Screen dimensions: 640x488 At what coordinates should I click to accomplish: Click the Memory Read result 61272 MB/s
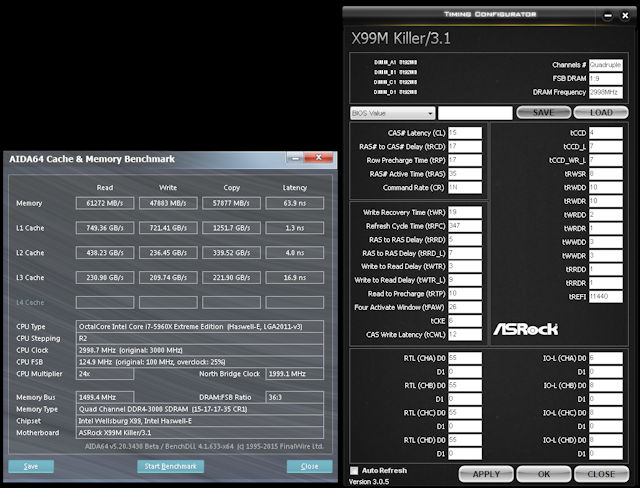tap(105, 203)
